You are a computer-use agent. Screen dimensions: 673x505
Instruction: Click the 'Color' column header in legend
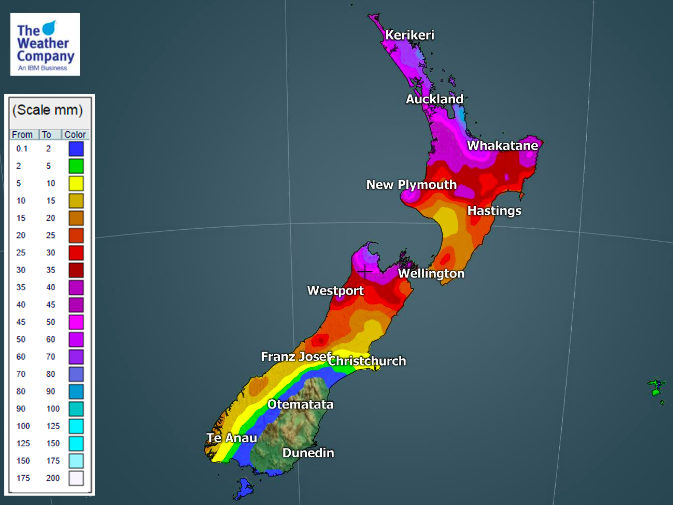tap(75, 134)
